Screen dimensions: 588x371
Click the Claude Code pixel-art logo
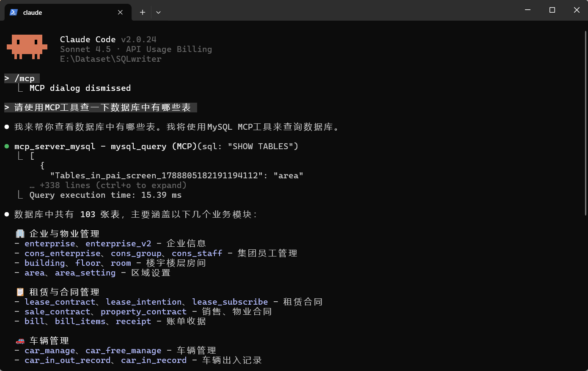27,47
